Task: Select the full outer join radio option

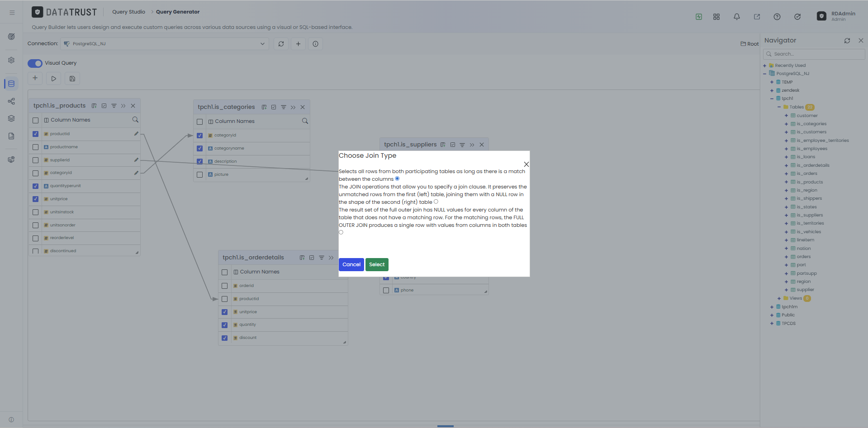Action: (341, 232)
